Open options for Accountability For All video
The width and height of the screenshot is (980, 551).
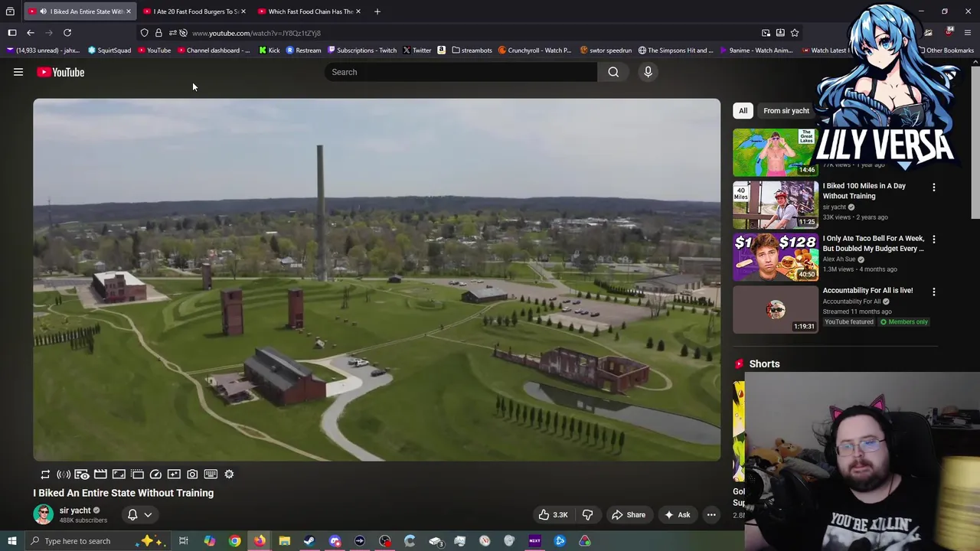point(933,291)
